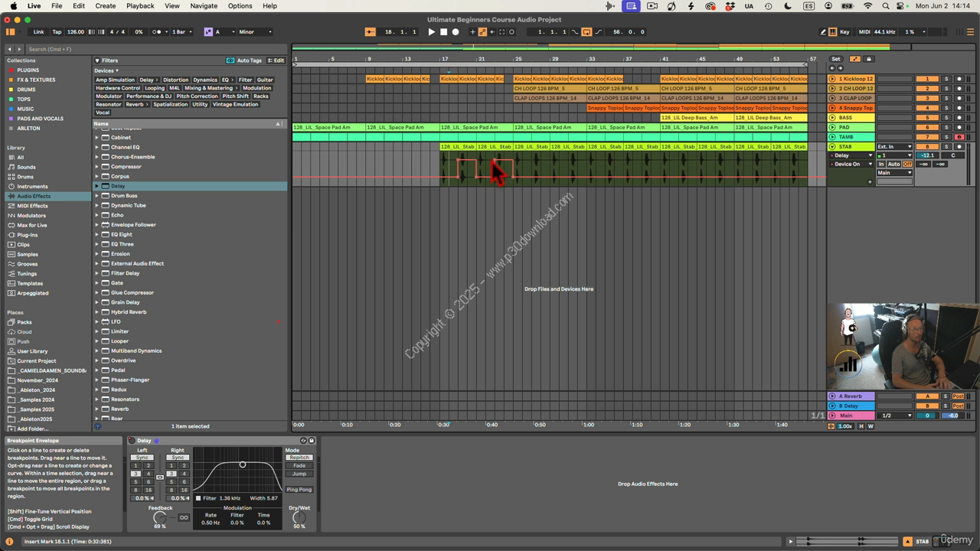Image resolution: width=980 pixels, height=551 pixels.
Task: Deactivate track 1 Kickloop activator button
Action: 927,79
